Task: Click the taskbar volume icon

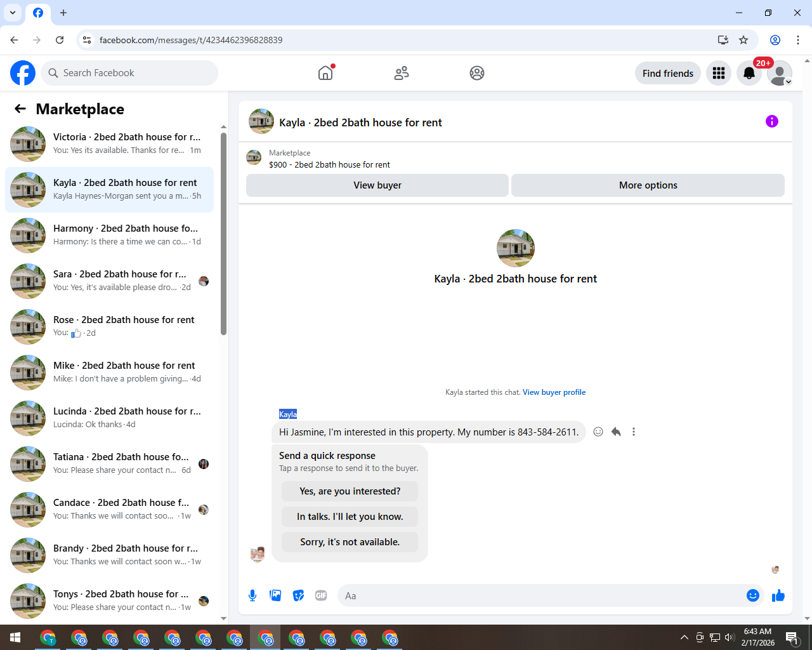Action: pyautogui.click(x=730, y=637)
